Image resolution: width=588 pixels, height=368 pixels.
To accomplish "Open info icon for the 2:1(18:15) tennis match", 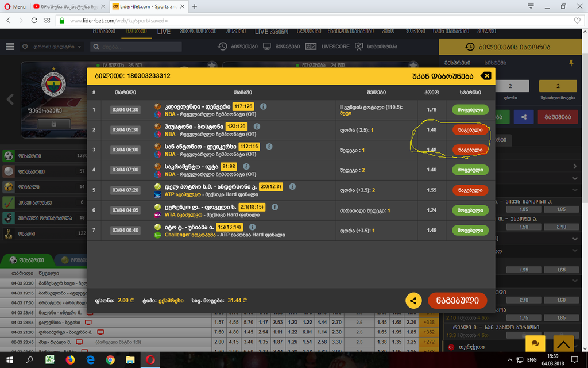I will [274, 207].
